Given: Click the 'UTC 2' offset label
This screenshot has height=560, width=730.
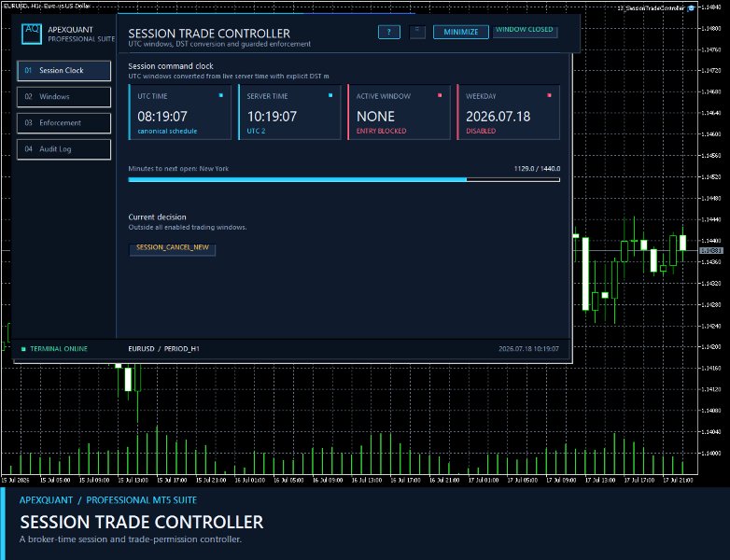Looking at the screenshot, I should 256,132.
